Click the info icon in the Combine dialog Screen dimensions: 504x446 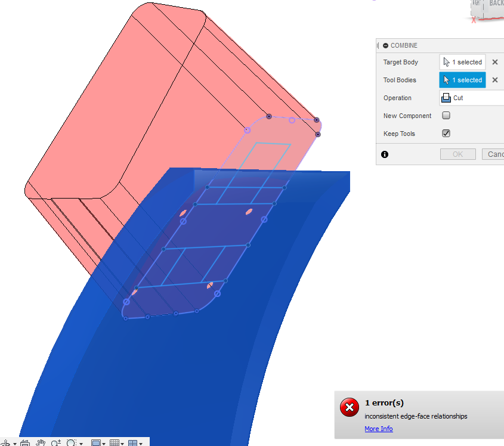[x=385, y=154]
